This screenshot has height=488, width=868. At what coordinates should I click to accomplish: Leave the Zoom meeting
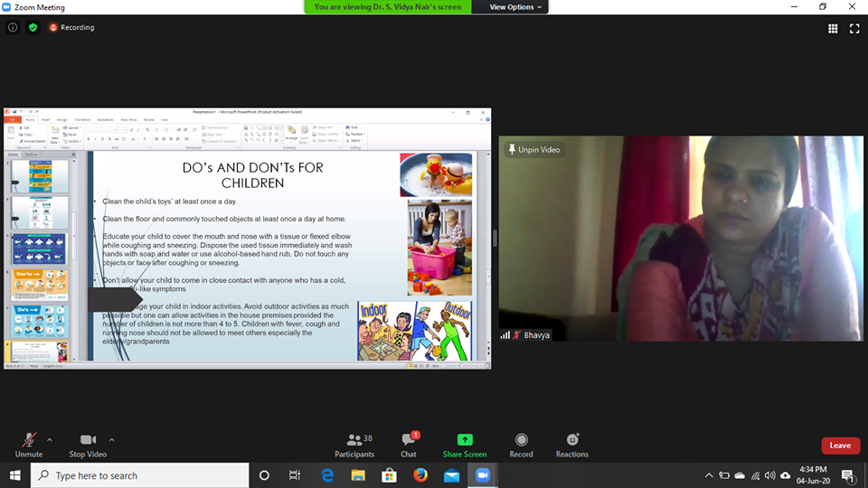[840, 446]
